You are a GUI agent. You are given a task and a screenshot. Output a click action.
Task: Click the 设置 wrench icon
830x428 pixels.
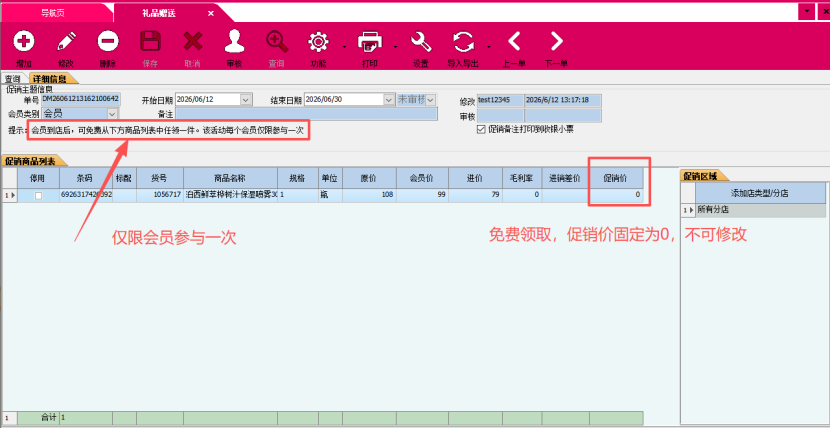[x=421, y=41]
